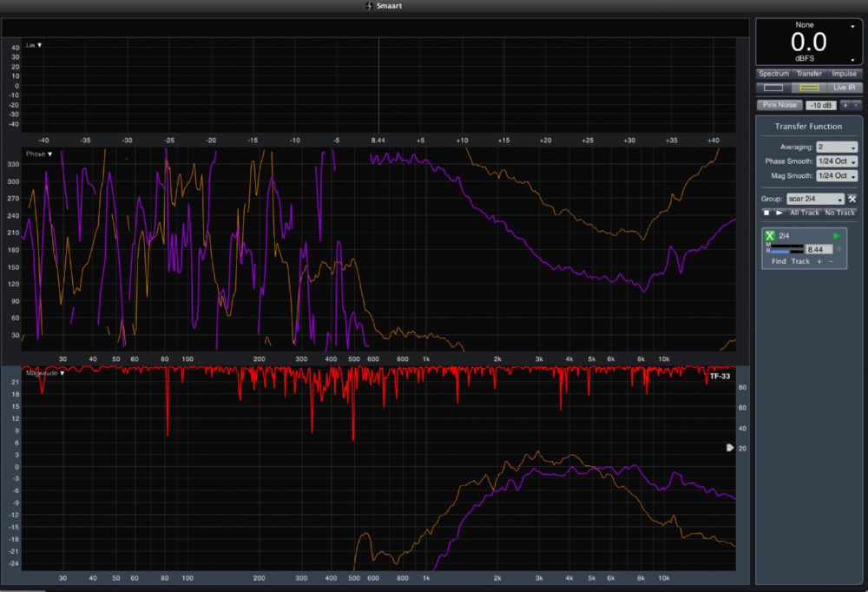Enable delay Track on 2i4 measurement
868x592 pixels.
point(800,261)
